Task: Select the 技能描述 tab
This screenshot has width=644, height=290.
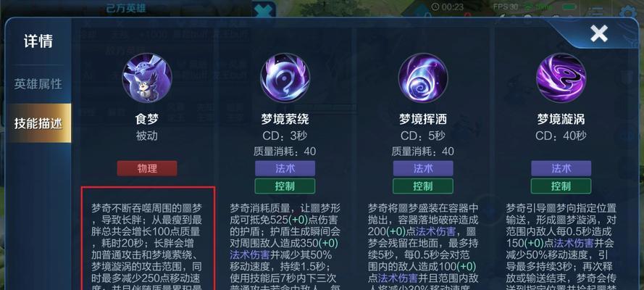Action: tap(38, 123)
